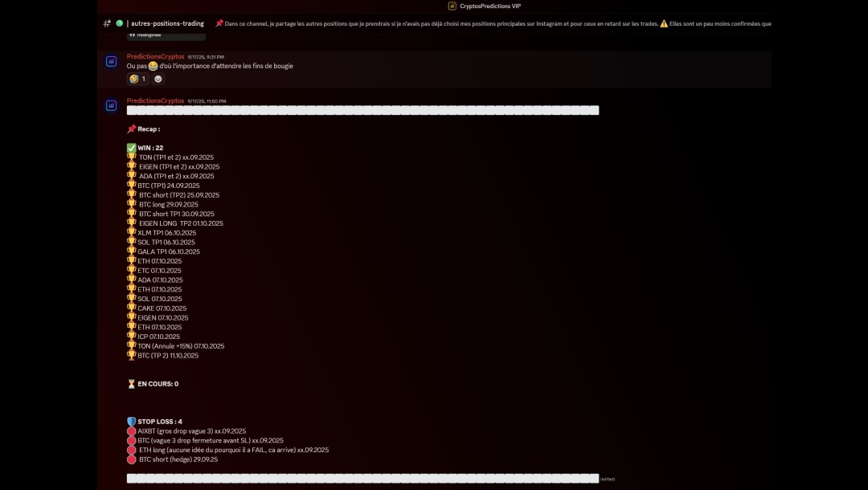
Task: Click the 'TON (Annule +15%) 07.10.2025' line
Action: click(181, 346)
